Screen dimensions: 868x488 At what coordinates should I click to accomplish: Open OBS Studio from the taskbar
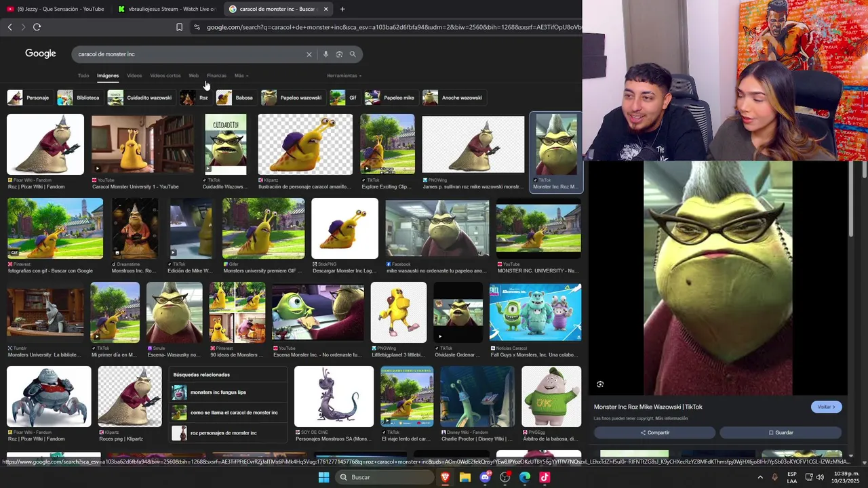505,477
